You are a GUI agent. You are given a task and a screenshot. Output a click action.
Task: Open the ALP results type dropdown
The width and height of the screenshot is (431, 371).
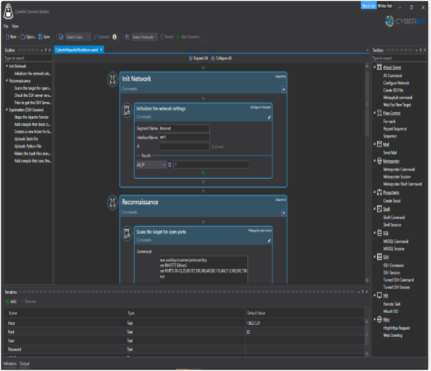pos(151,165)
